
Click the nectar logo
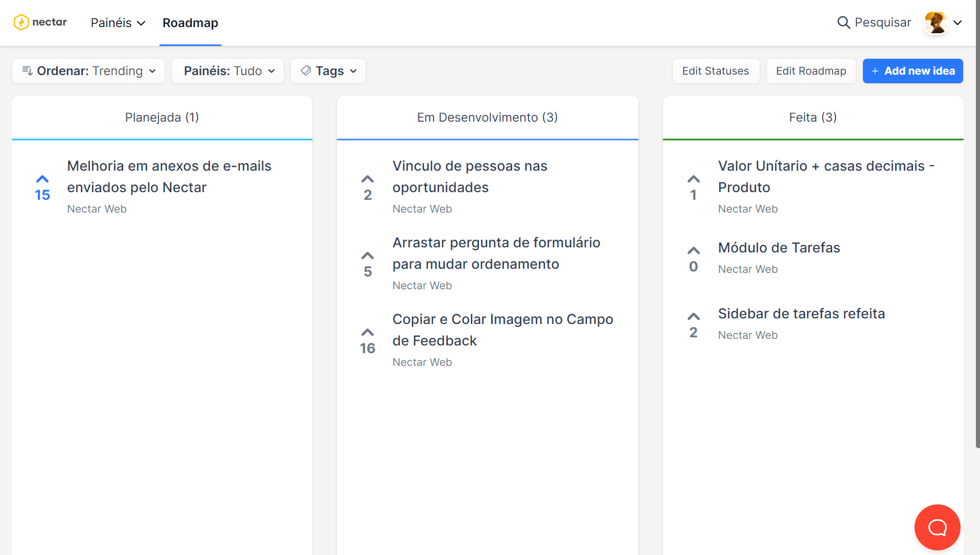pyautogui.click(x=40, y=22)
